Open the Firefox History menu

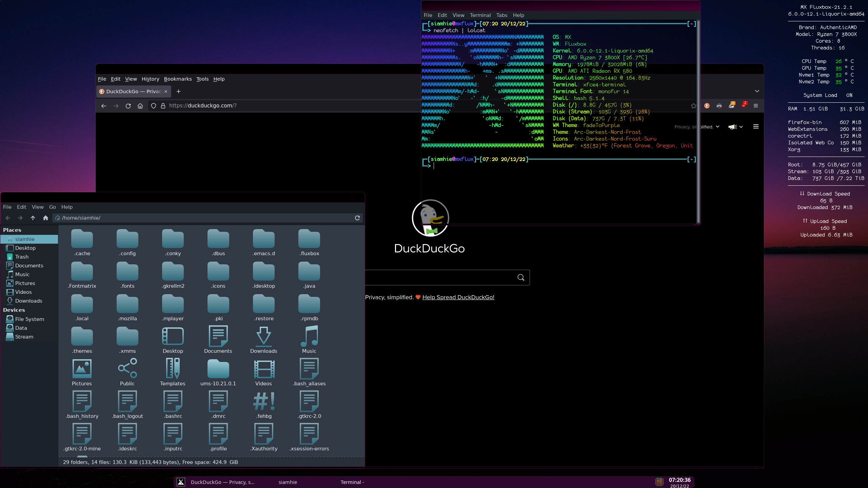pyautogui.click(x=150, y=79)
